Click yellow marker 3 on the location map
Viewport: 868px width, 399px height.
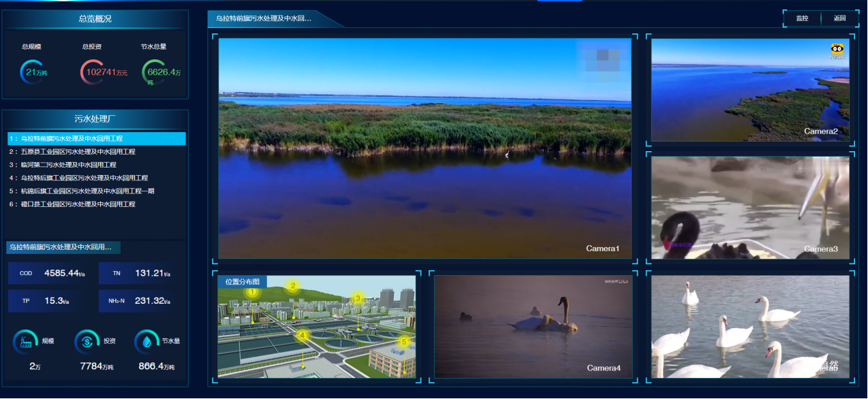click(356, 298)
